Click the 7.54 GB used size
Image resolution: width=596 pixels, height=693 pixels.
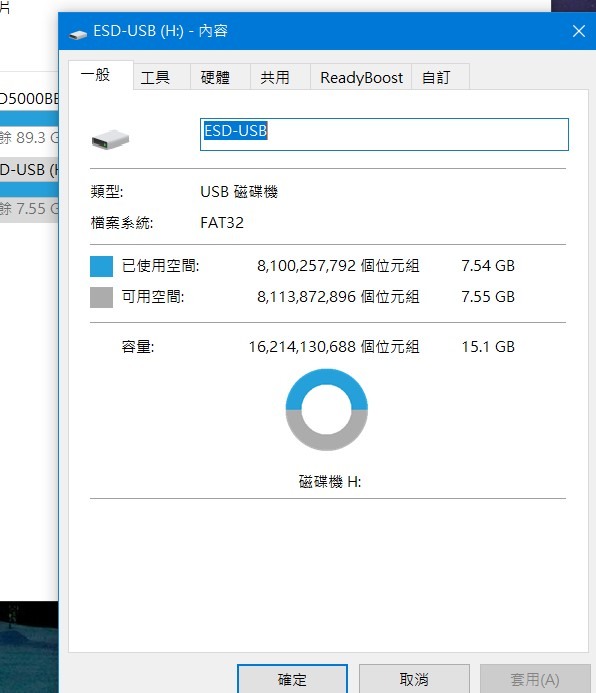click(x=488, y=266)
